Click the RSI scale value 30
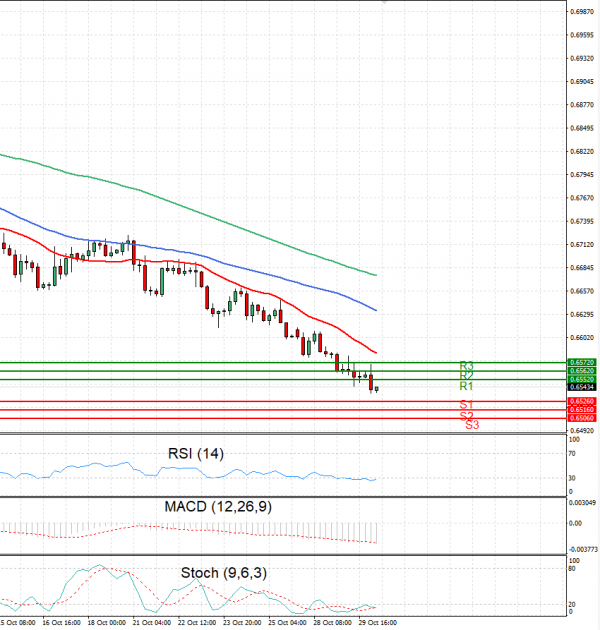The width and height of the screenshot is (600, 630). point(573,478)
